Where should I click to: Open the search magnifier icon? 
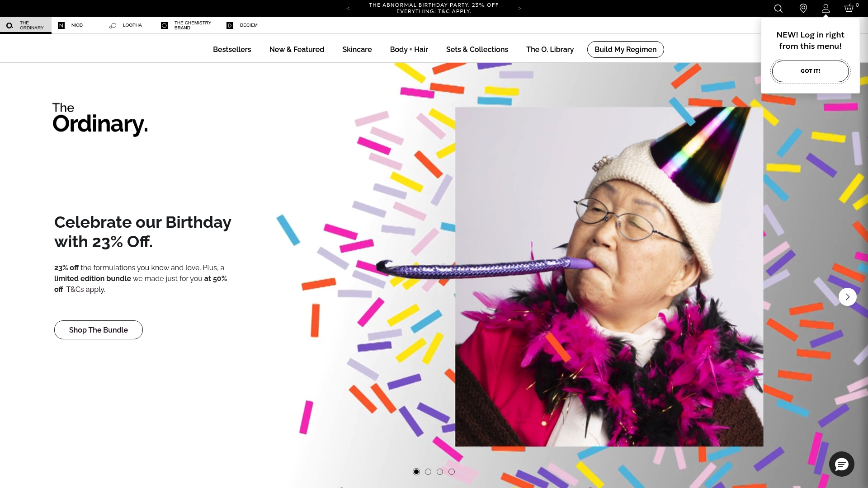point(778,9)
